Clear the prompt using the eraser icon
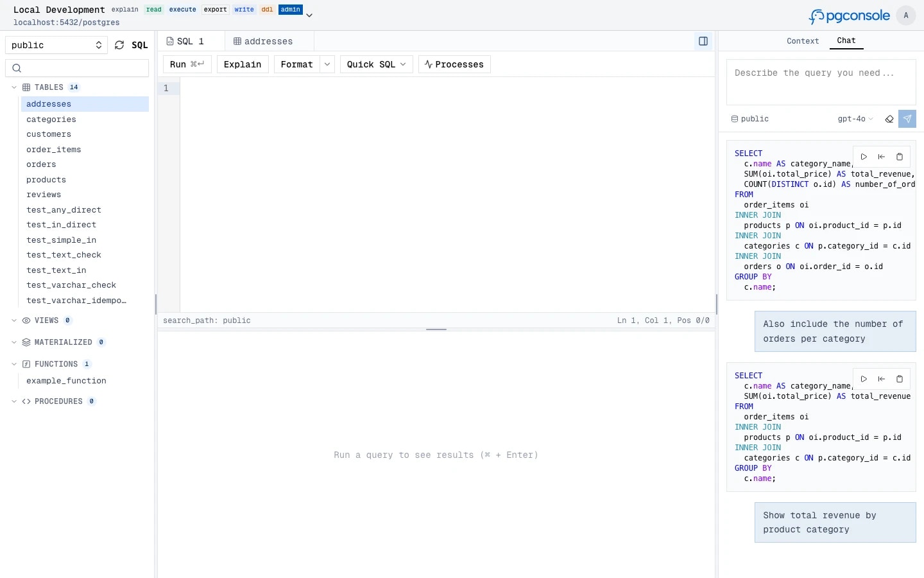The image size is (924, 578). [x=889, y=119]
